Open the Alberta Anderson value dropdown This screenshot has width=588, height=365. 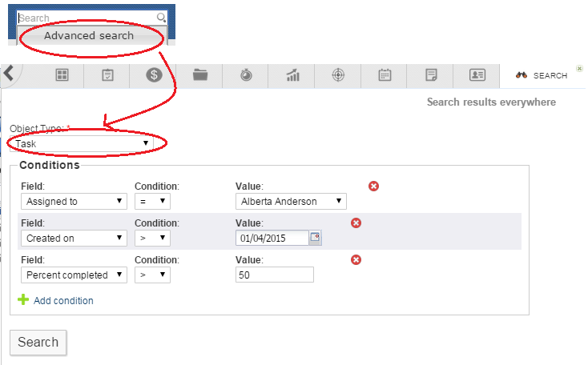coord(292,201)
